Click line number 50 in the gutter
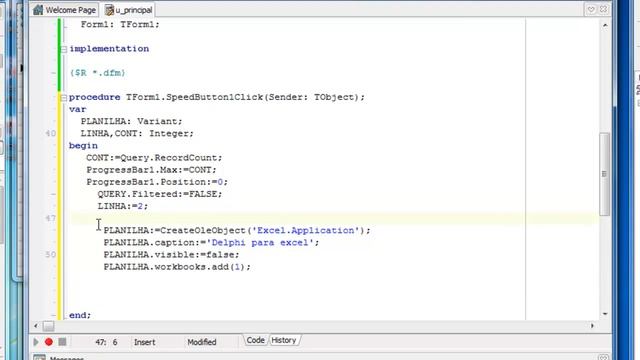This screenshot has width=640, height=360. coord(50,255)
